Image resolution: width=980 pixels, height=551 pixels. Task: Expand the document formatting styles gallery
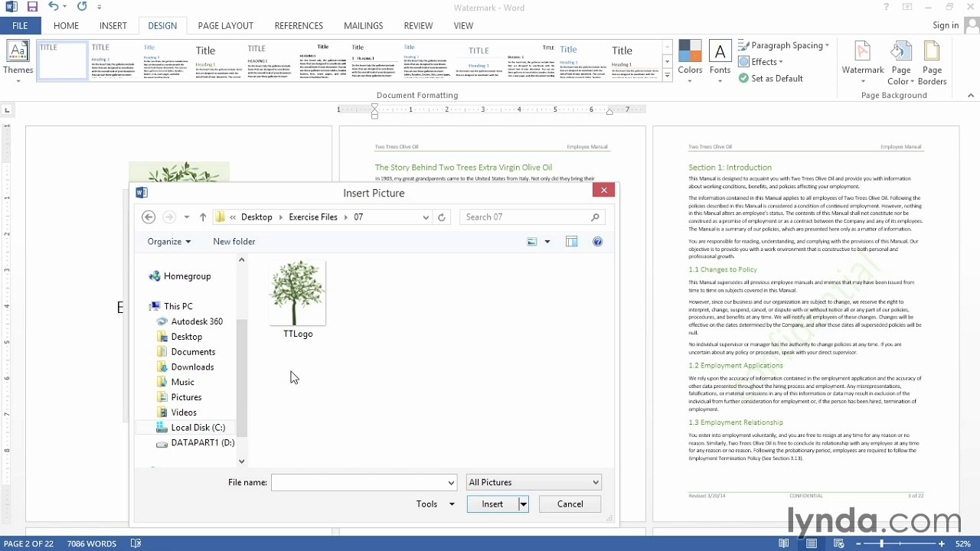tap(667, 76)
